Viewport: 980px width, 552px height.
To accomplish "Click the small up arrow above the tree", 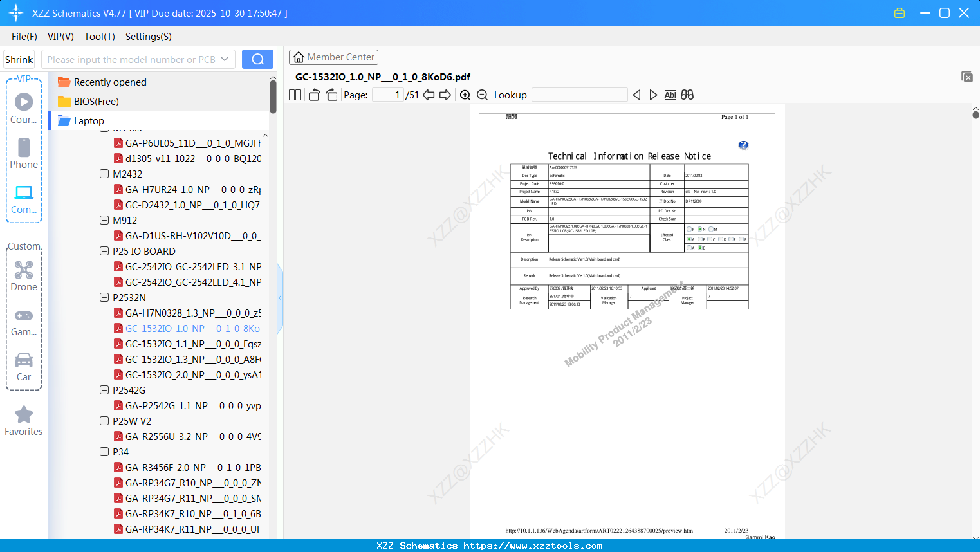I will click(265, 136).
